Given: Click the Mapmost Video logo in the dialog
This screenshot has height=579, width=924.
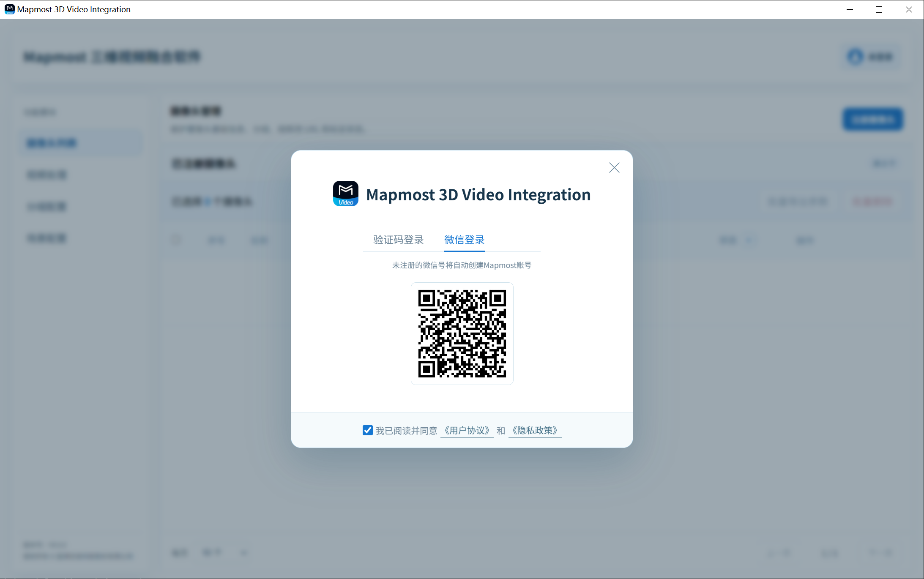Looking at the screenshot, I should coord(346,194).
